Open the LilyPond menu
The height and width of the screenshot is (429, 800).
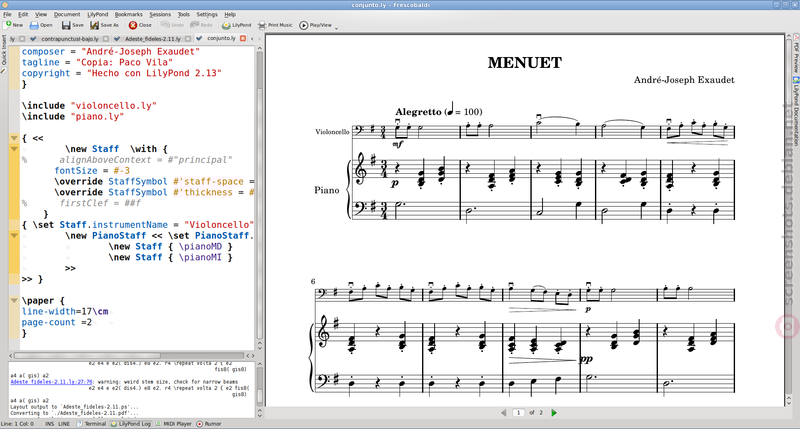(97, 14)
